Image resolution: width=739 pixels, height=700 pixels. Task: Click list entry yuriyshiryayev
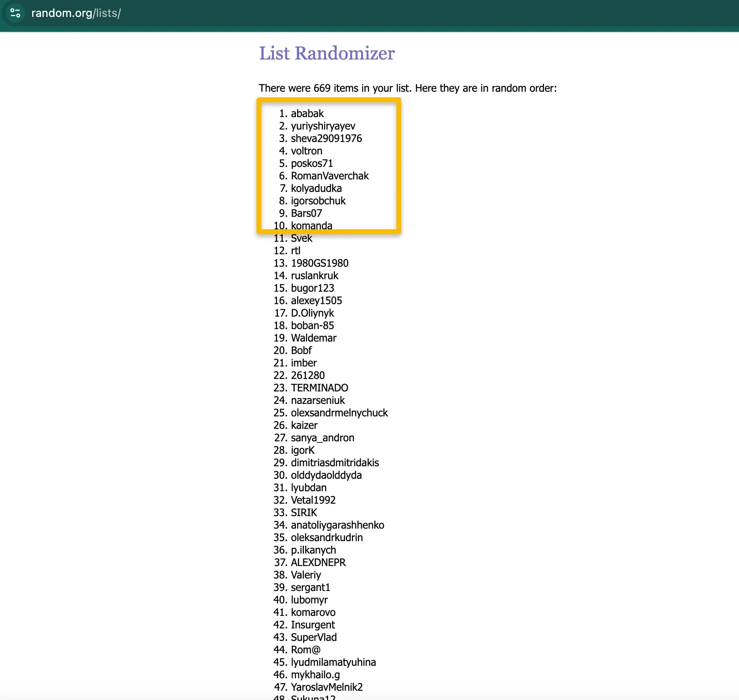click(x=323, y=126)
